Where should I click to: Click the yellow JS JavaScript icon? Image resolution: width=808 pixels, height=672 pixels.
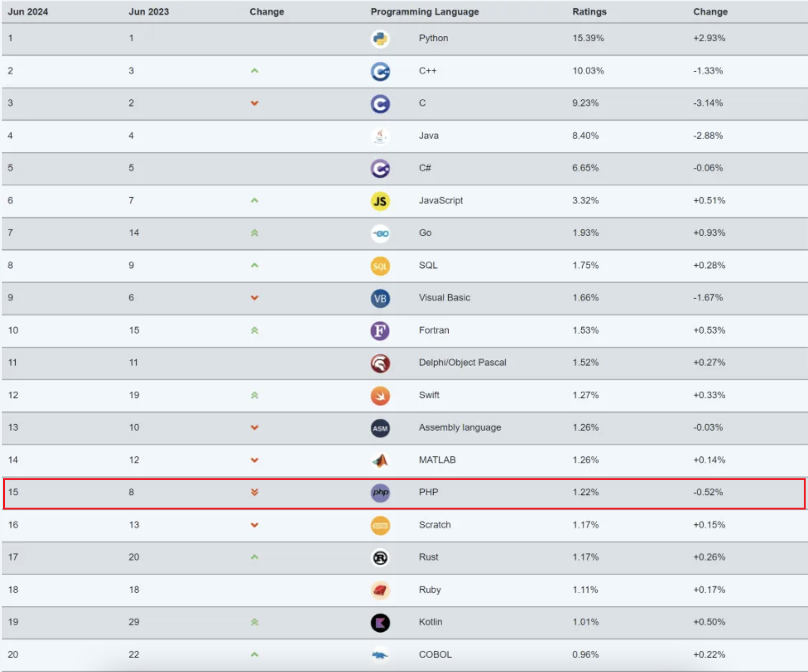coord(380,201)
